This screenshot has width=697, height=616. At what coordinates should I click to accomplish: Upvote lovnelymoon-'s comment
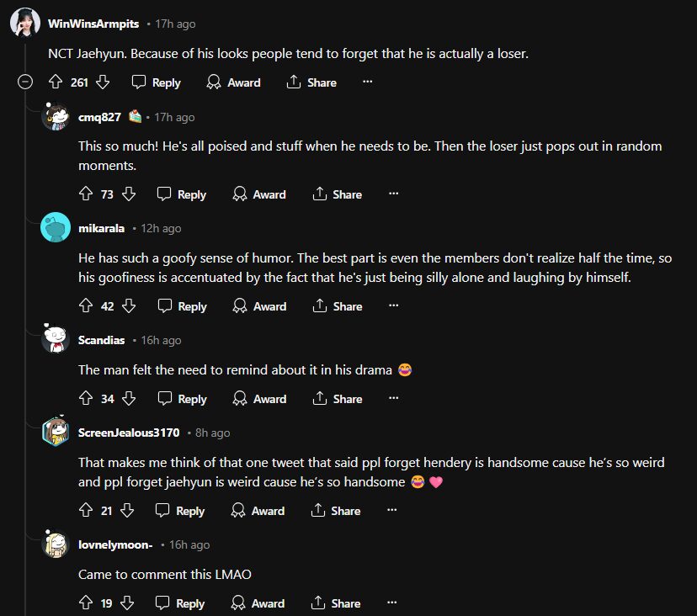[85, 603]
